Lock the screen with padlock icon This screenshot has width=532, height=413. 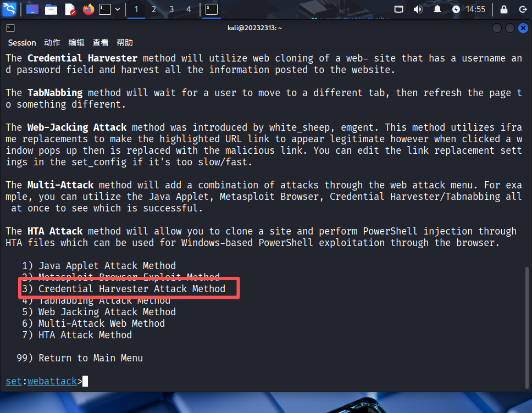504,9
